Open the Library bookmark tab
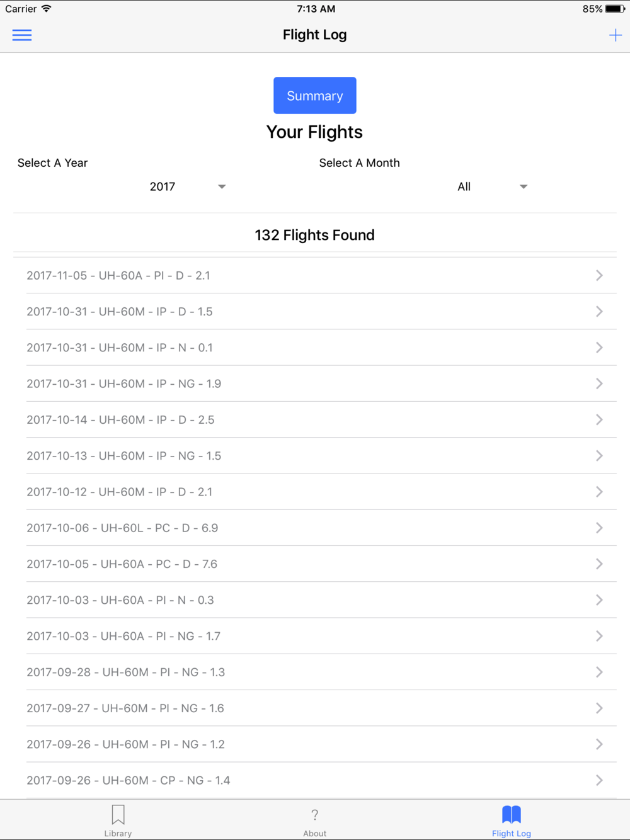The width and height of the screenshot is (630, 840). click(118, 820)
